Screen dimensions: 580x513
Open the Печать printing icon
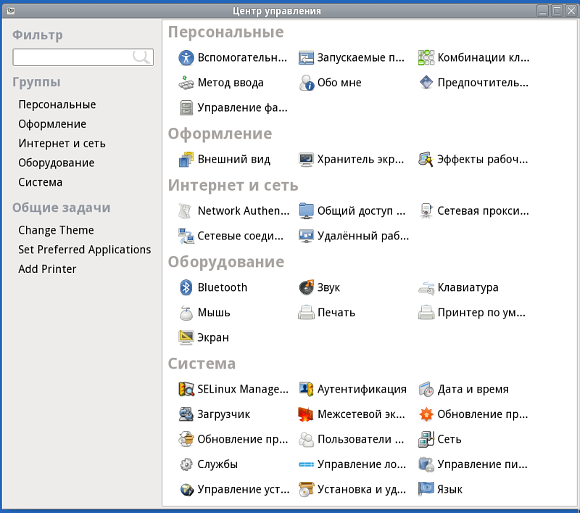pos(306,313)
